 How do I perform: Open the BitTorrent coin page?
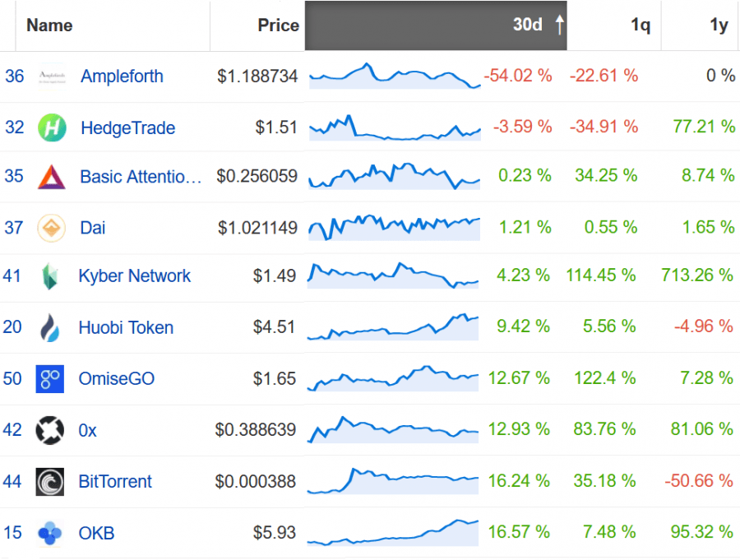pyautogui.click(x=115, y=481)
